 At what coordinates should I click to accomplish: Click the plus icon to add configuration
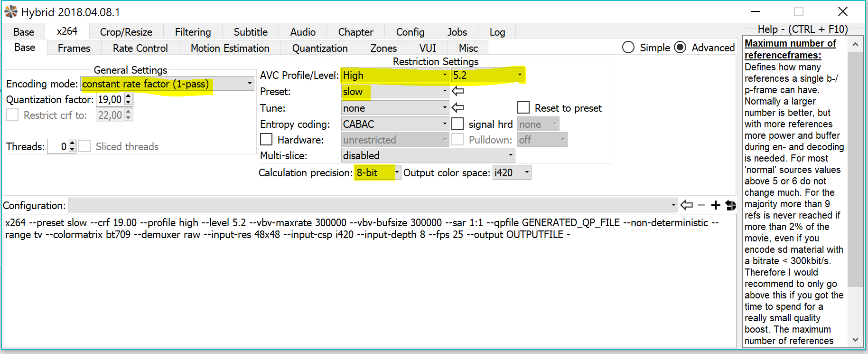click(x=716, y=205)
